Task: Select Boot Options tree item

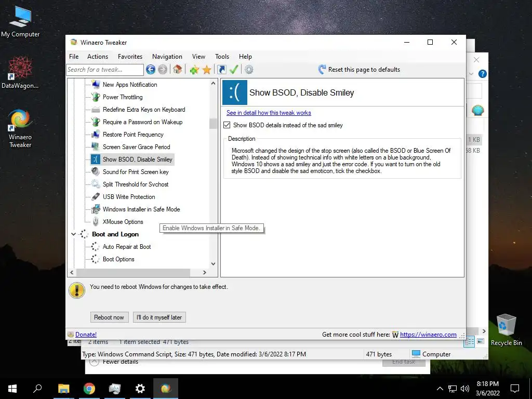Action: click(118, 259)
